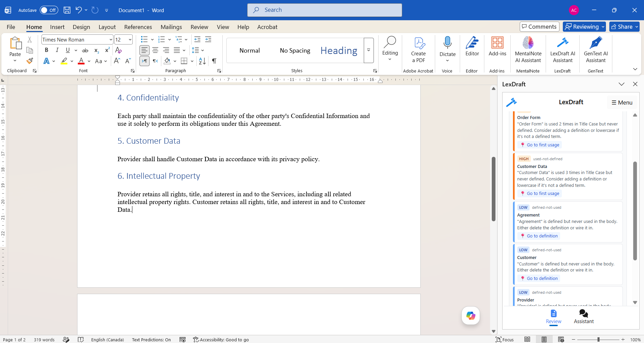Toggle AutoSave switch on

pos(49,10)
